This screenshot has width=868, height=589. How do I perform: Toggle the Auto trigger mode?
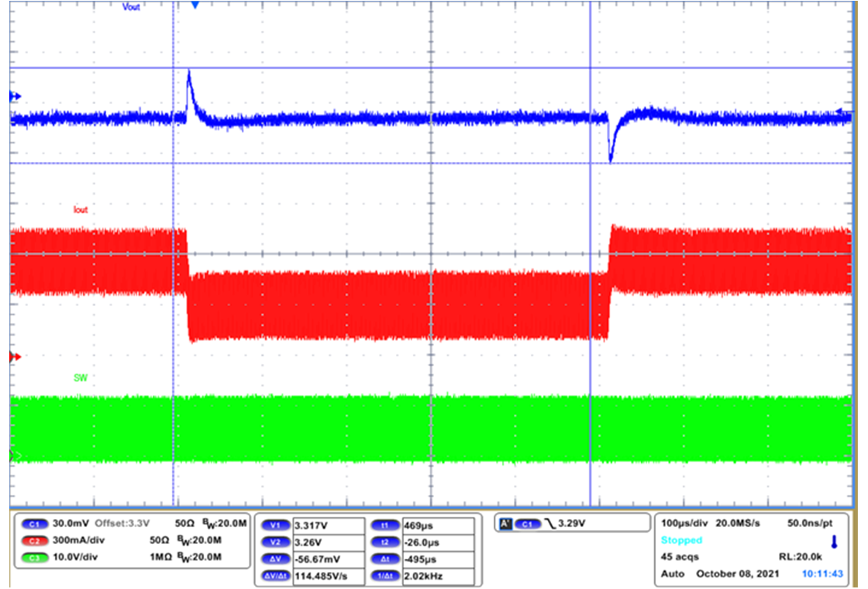[672, 573]
